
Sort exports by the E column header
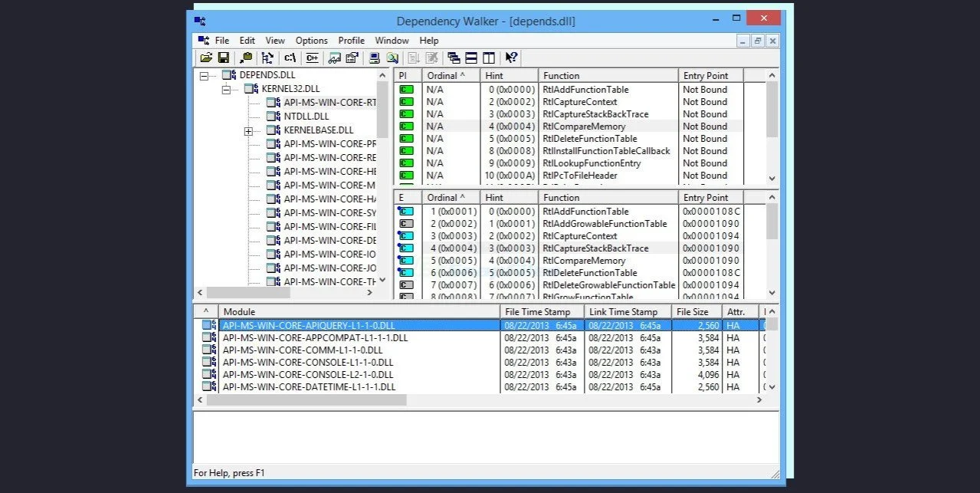click(x=408, y=198)
